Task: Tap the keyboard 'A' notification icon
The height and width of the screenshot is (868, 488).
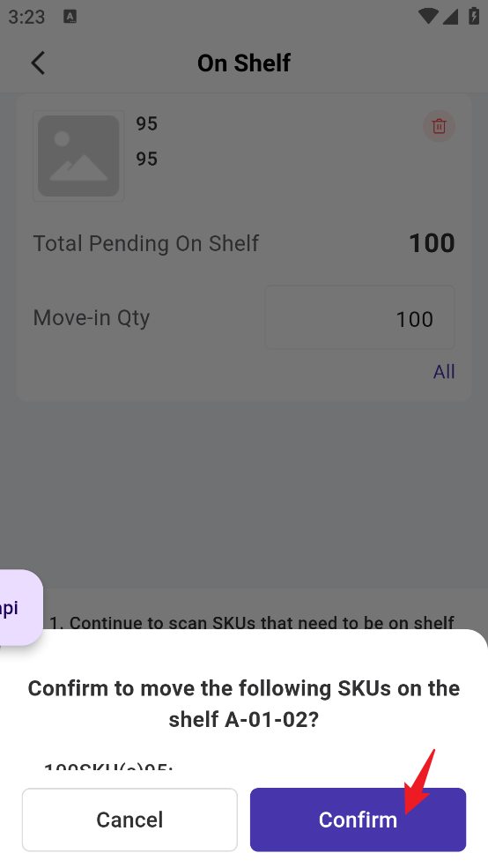Action: [70, 17]
